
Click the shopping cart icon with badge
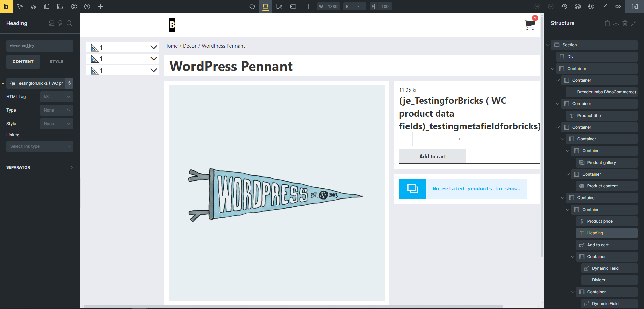tap(530, 24)
